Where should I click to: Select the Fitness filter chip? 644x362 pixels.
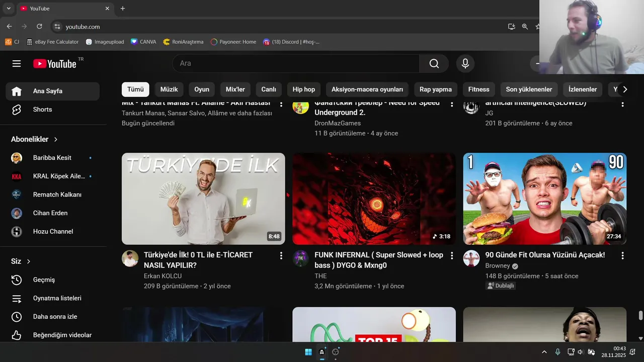point(479,89)
